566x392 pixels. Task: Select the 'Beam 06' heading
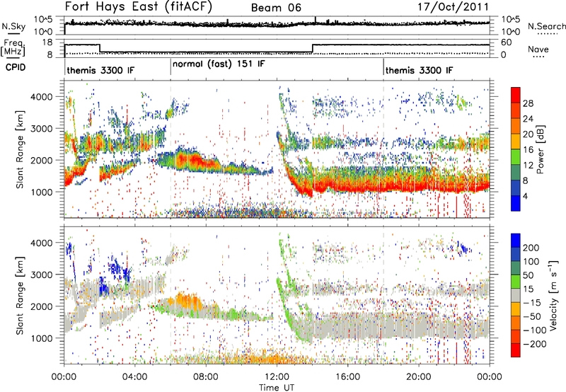tap(276, 8)
